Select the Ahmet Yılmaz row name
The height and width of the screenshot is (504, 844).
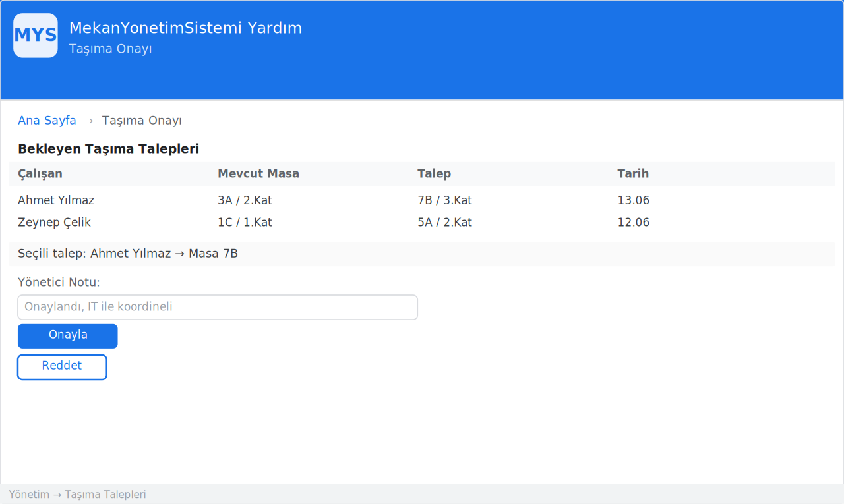pyautogui.click(x=56, y=200)
